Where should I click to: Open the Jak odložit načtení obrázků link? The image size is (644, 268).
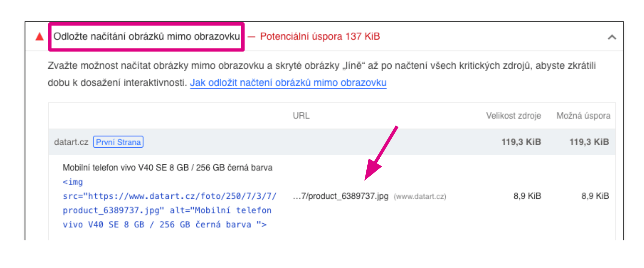coord(288,83)
